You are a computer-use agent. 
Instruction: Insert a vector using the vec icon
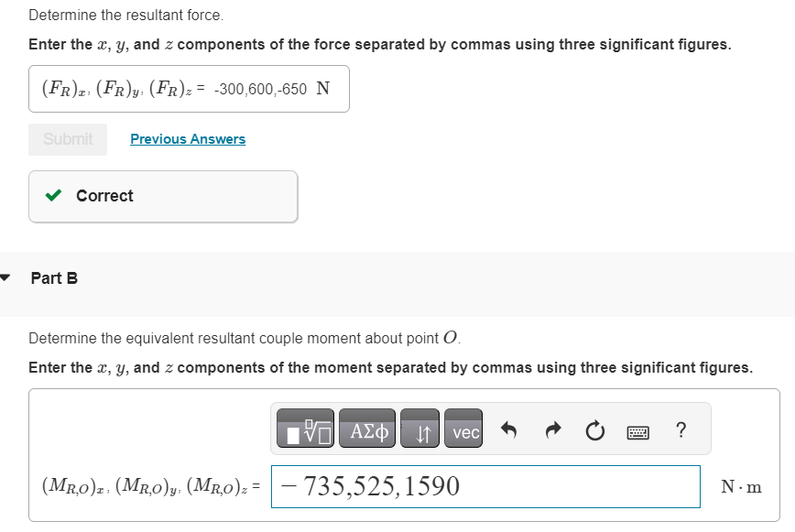point(463,428)
